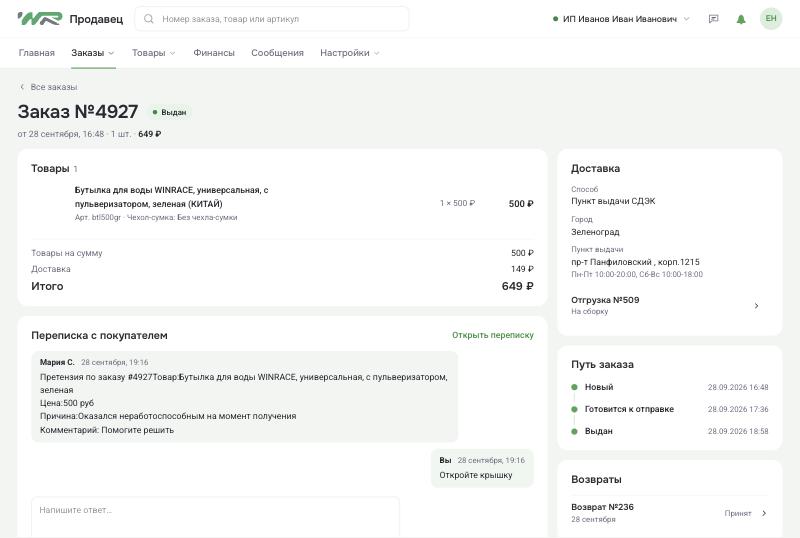The height and width of the screenshot is (538, 800).
Task: Focus the order search field
Action: tap(272, 19)
